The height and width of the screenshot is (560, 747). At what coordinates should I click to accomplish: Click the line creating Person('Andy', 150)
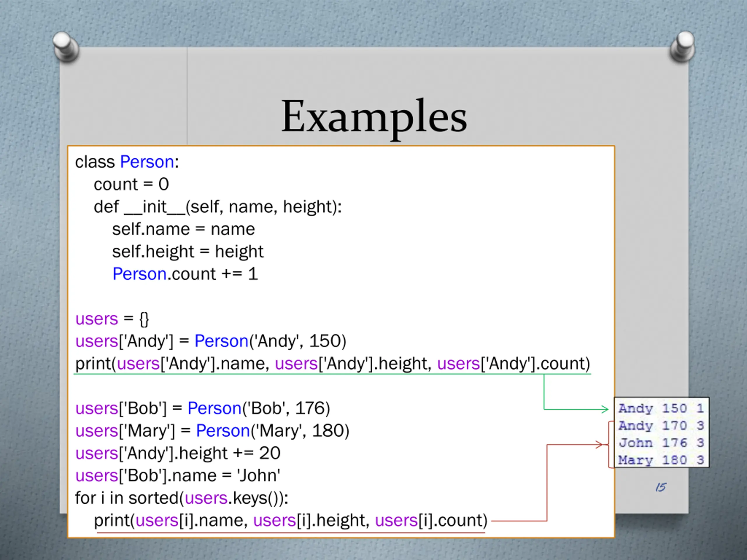[x=211, y=341]
